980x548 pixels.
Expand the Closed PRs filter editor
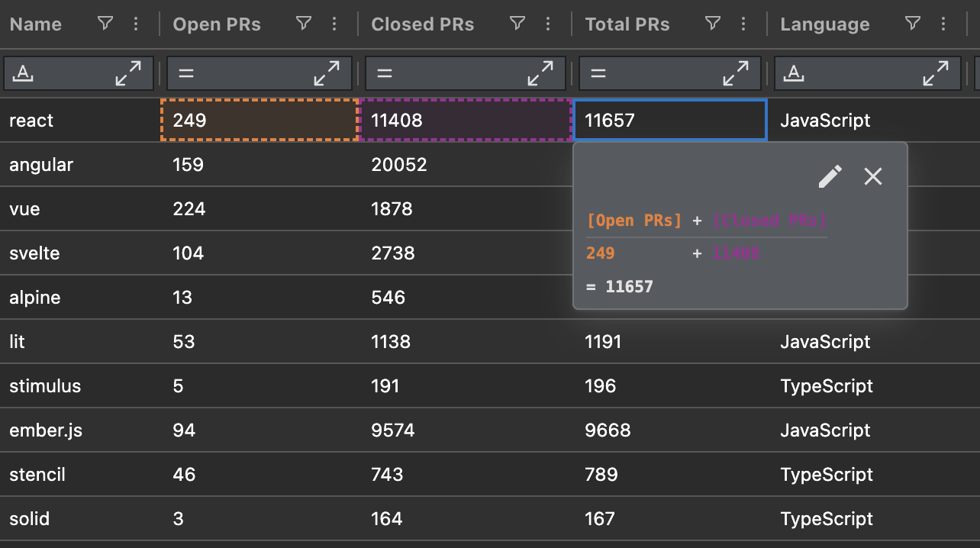[x=540, y=73]
